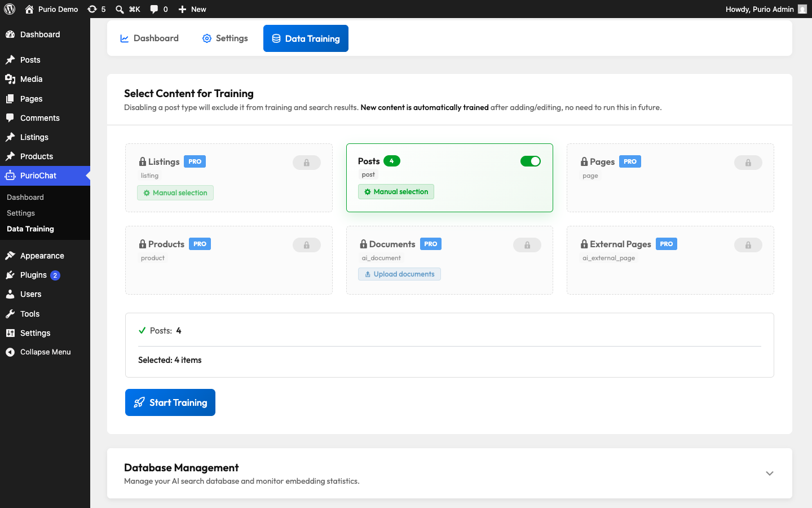The width and height of the screenshot is (812, 508).
Task: Click the Database Management heading
Action: coord(182,468)
